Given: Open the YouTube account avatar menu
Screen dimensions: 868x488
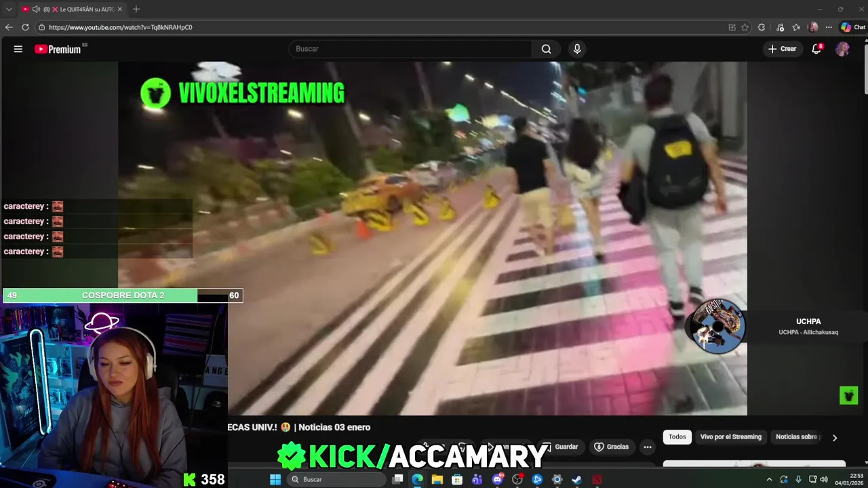Looking at the screenshot, I should point(842,49).
